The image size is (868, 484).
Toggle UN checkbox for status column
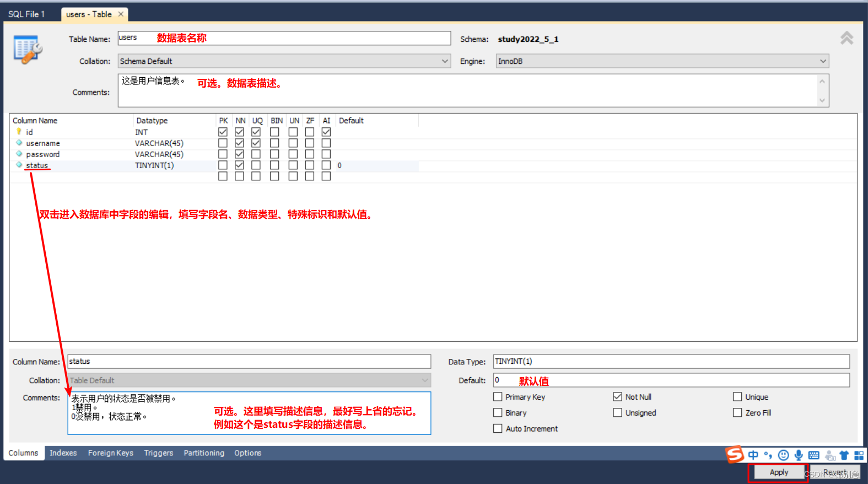point(293,165)
